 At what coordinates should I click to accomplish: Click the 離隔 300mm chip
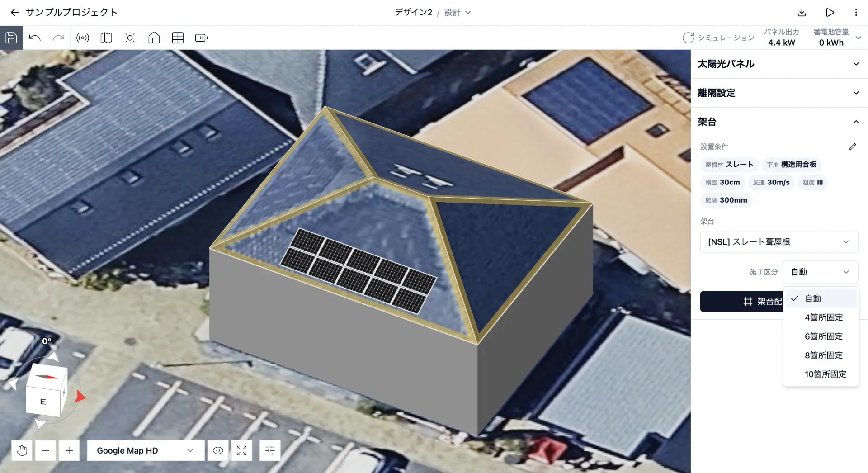tap(726, 200)
